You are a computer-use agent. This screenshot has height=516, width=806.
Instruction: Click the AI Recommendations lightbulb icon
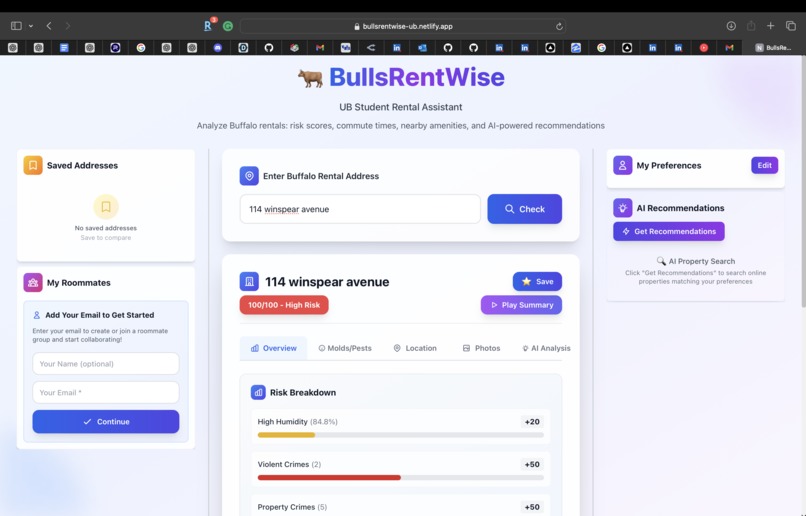[622, 208]
